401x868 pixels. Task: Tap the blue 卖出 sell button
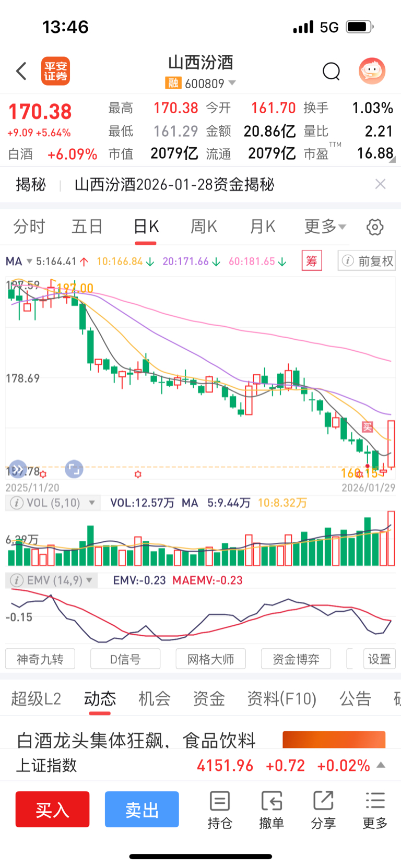click(142, 810)
